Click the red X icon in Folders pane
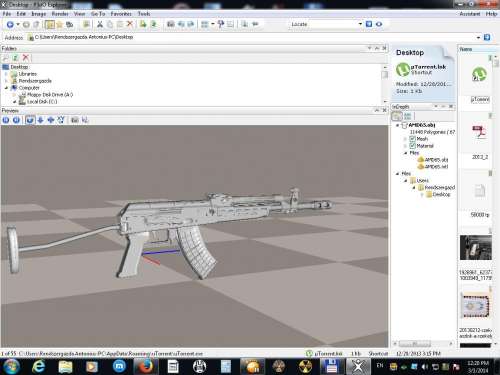The width and height of the screenshot is (500, 375). pos(26,58)
